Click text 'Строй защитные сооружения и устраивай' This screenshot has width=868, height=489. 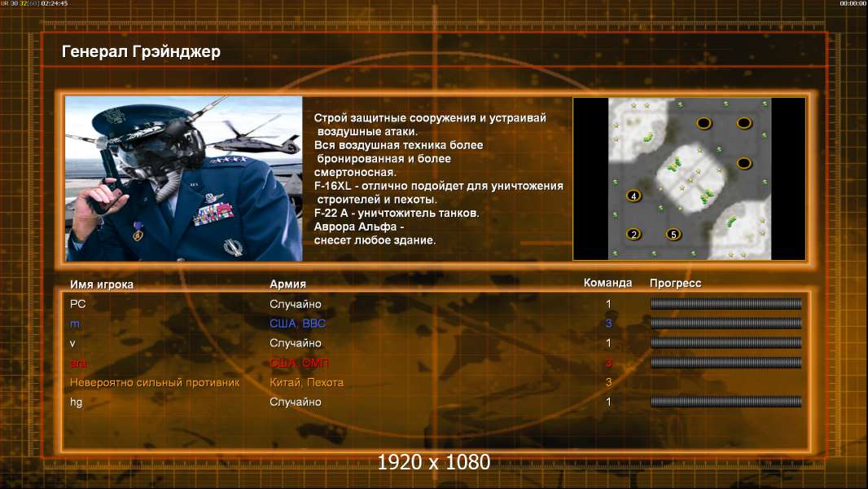pyautogui.click(x=430, y=118)
